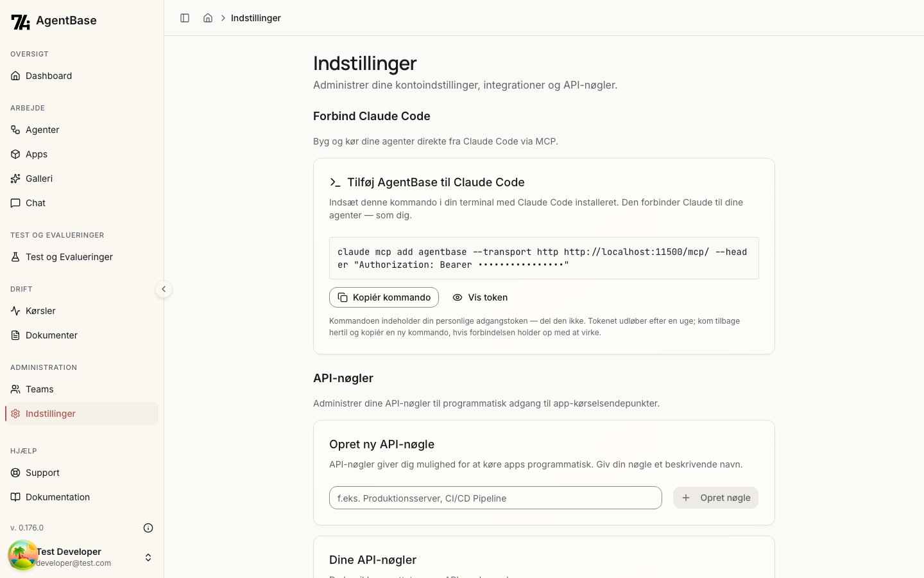Click the Test Developer avatar image
The width and height of the screenshot is (924, 578).
[x=22, y=556]
